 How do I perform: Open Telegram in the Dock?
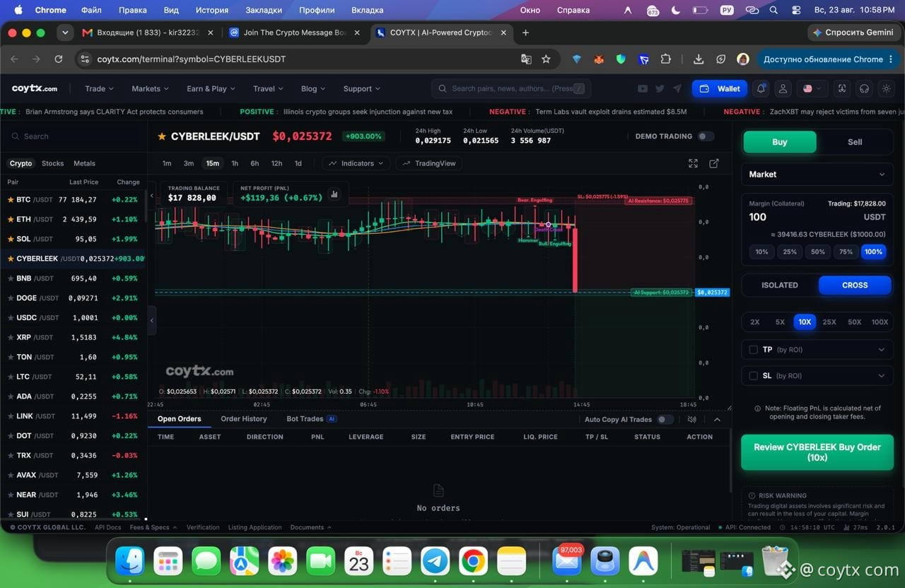click(x=436, y=561)
